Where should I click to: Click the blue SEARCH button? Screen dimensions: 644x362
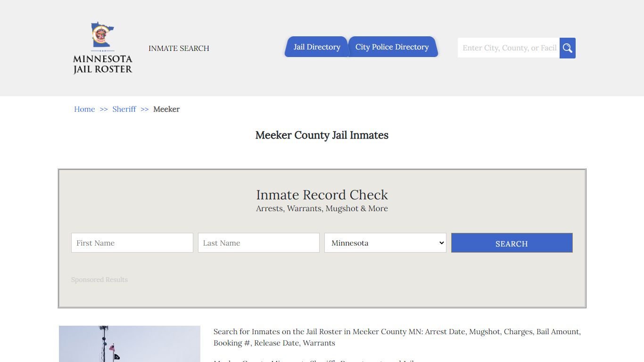pyautogui.click(x=512, y=243)
